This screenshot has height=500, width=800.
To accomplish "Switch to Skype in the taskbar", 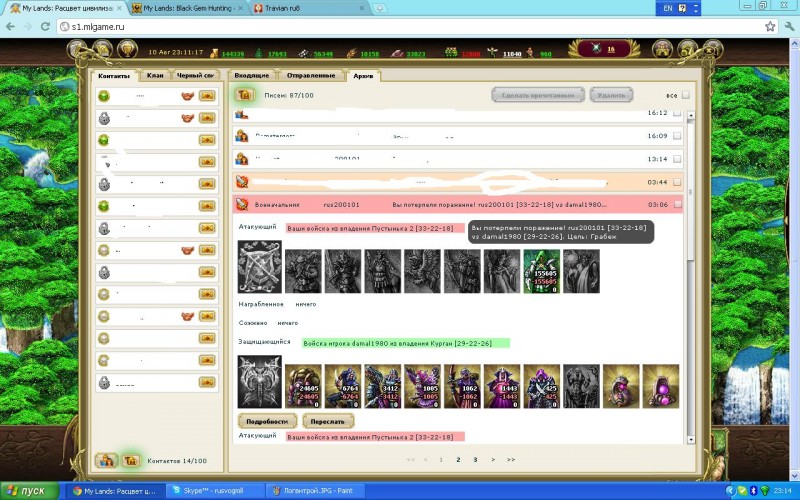I will point(216,491).
